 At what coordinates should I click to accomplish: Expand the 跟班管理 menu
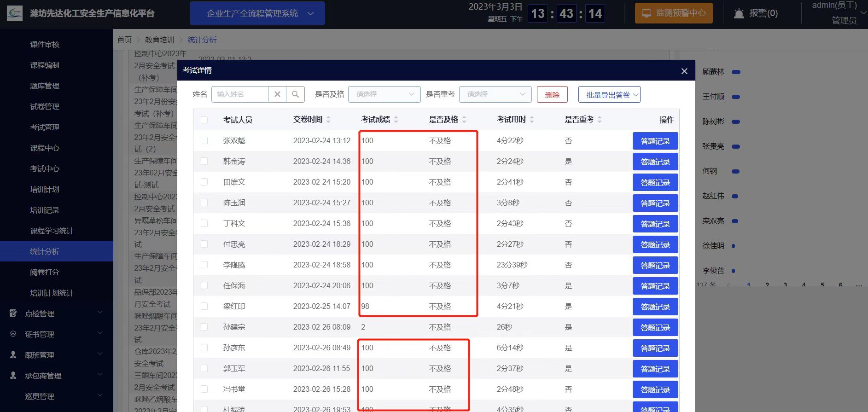coord(100,354)
